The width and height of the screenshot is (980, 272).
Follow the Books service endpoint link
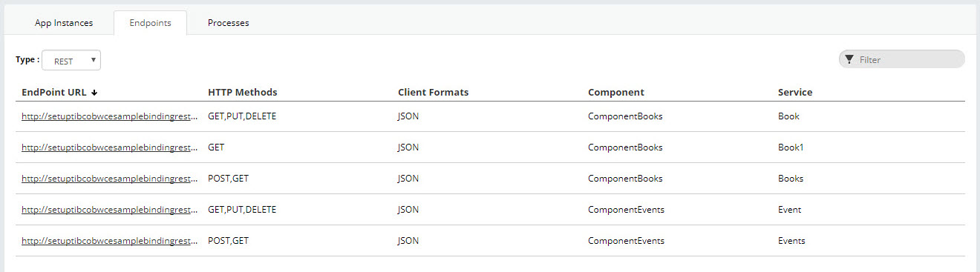pyautogui.click(x=111, y=179)
